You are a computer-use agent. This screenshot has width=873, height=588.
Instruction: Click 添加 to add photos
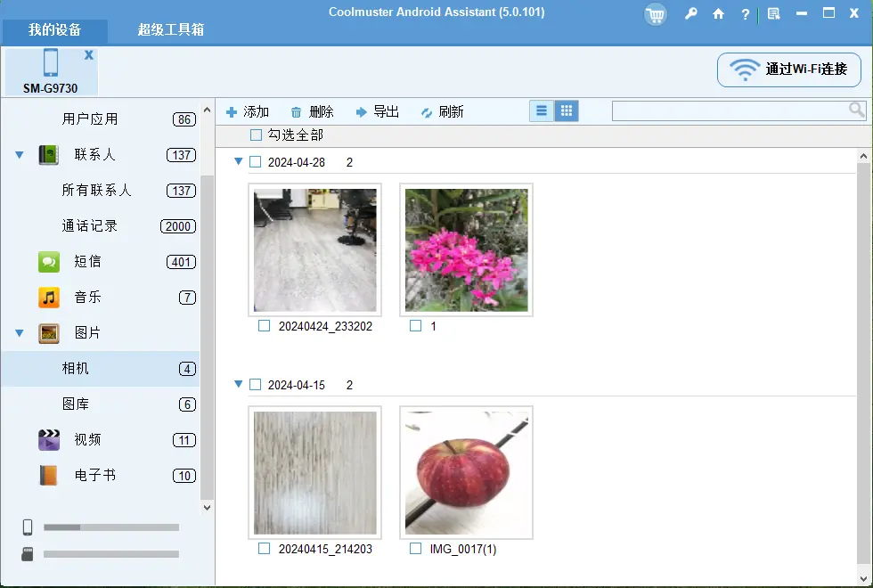[248, 112]
